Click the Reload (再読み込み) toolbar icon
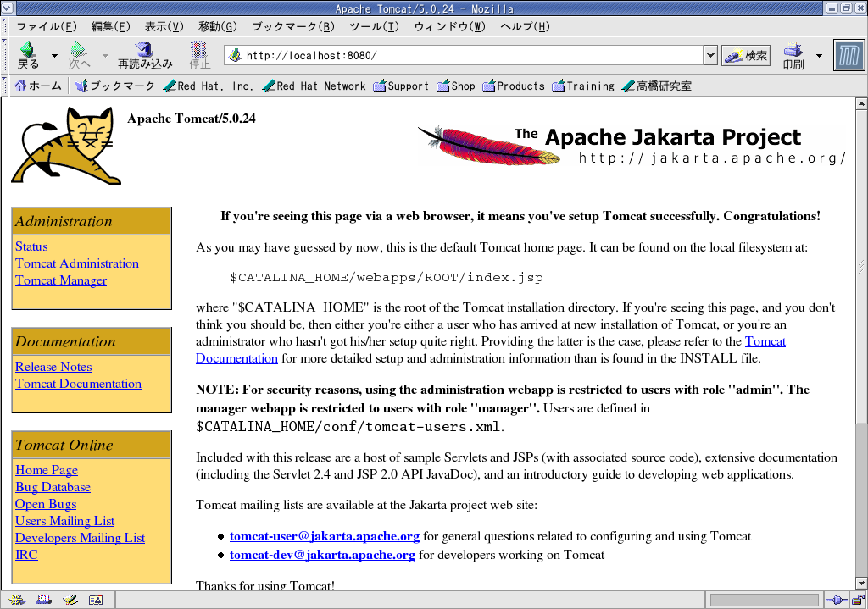 (x=145, y=50)
